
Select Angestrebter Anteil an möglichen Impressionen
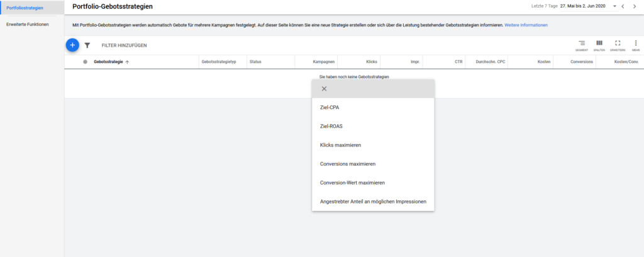374,202
